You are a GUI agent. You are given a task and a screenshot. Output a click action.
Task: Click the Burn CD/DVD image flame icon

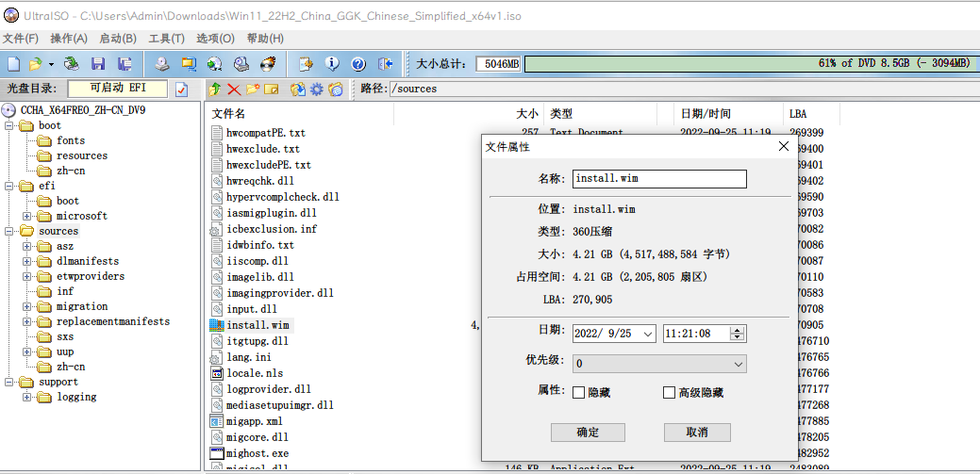coord(268,64)
